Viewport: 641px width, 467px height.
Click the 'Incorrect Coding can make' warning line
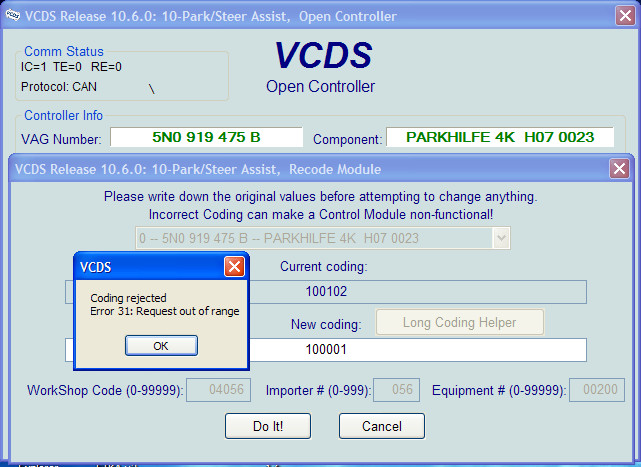pos(321,215)
